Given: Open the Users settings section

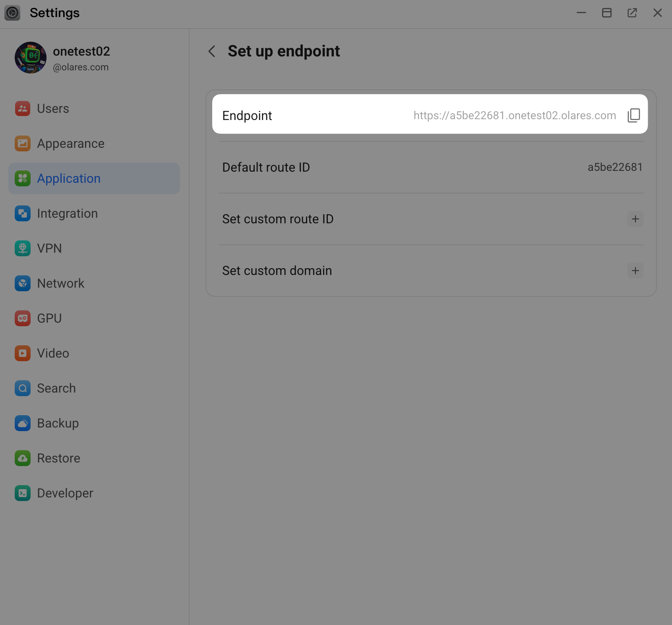Looking at the screenshot, I should point(23,108).
